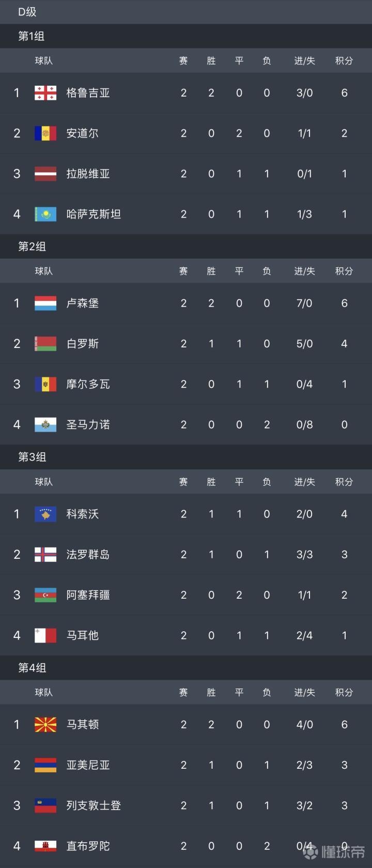Click the Georgia flag icon
372x868 pixels.
pyautogui.click(x=45, y=93)
